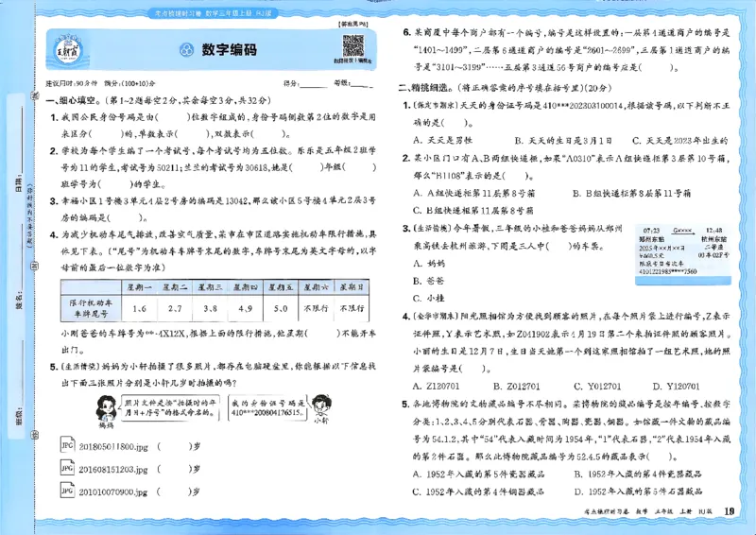The height and width of the screenshot is (535, 756).
Task: Click mom's speech bubble about photo file naming
Action: (x=169, y=408)
